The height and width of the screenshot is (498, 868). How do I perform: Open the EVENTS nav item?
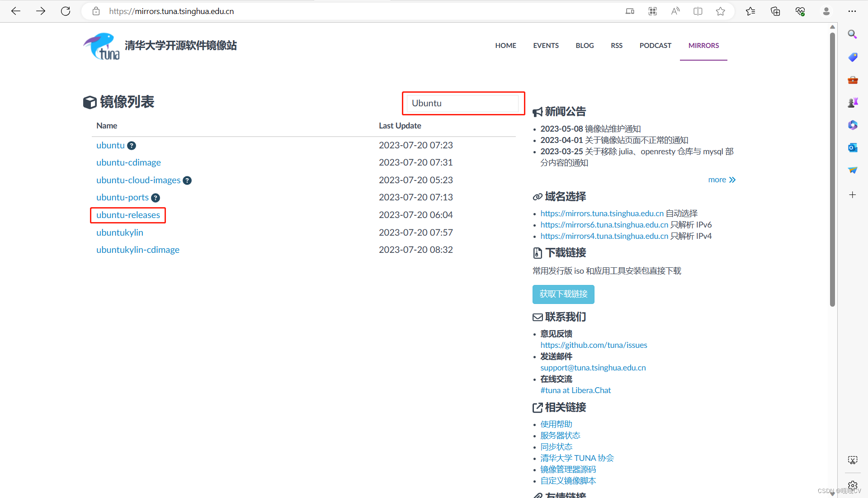click(x=546, y=45)
